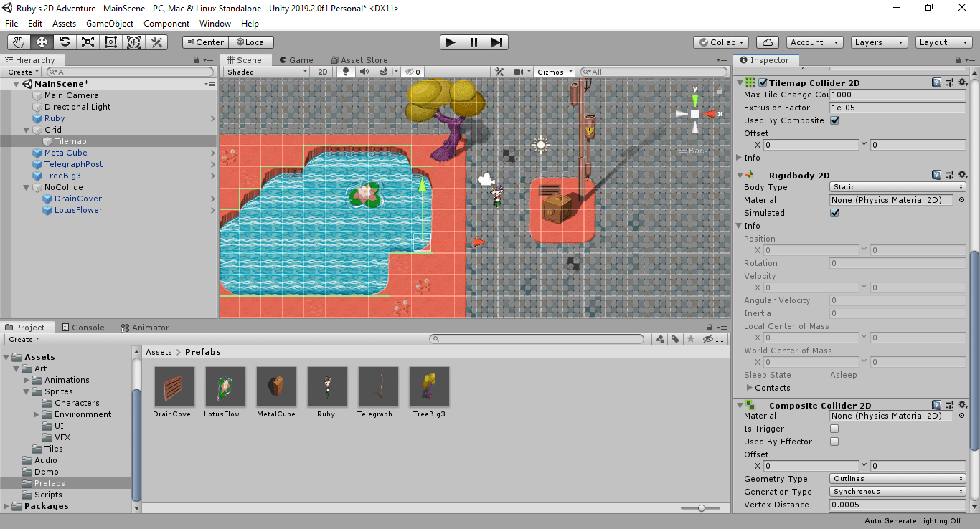Select the Rotate tool
This screenshot has height=529, width=980.
coord(65,42)
